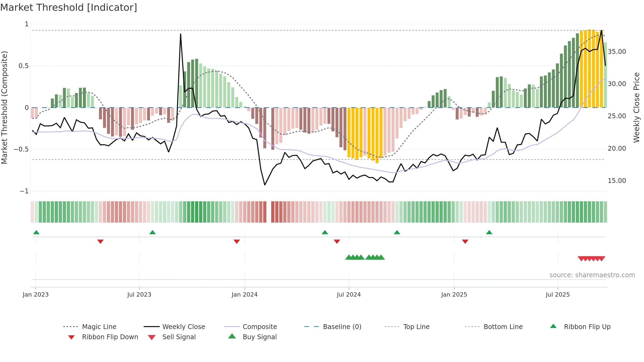Click the −0.5 composite axis label
Viewport: 644px width, 362px height.
(x=21, y=149)
